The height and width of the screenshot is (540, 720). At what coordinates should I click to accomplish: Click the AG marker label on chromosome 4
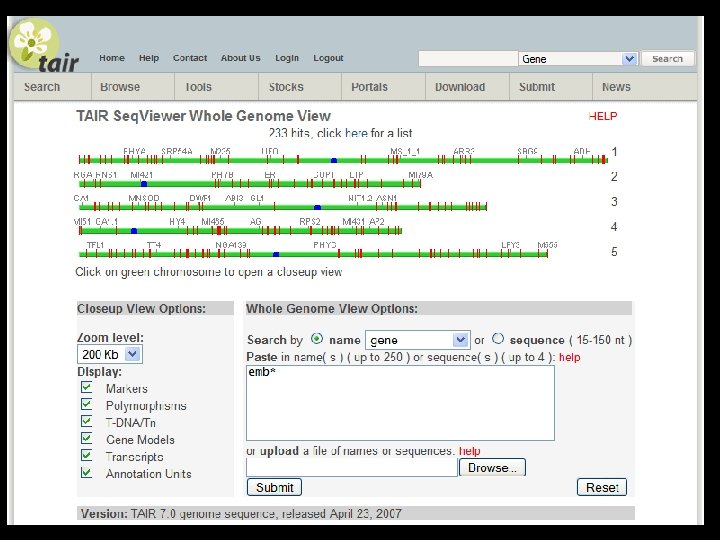pyautogui.click(x=255, y=222)
